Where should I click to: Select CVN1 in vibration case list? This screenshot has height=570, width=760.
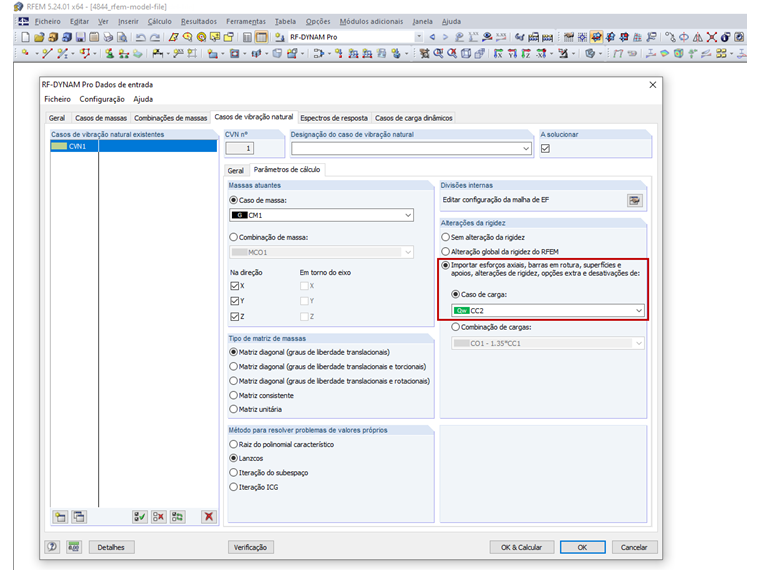coord(134,146)
